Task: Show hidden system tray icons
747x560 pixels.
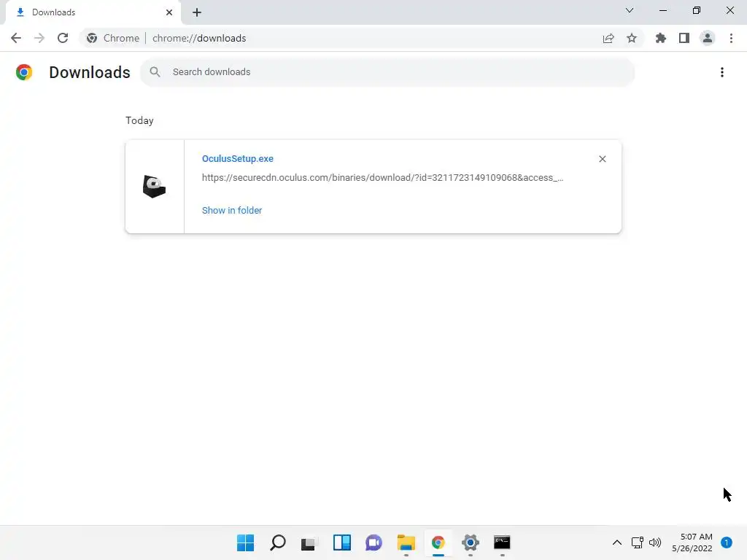Action: coord(617,542)
